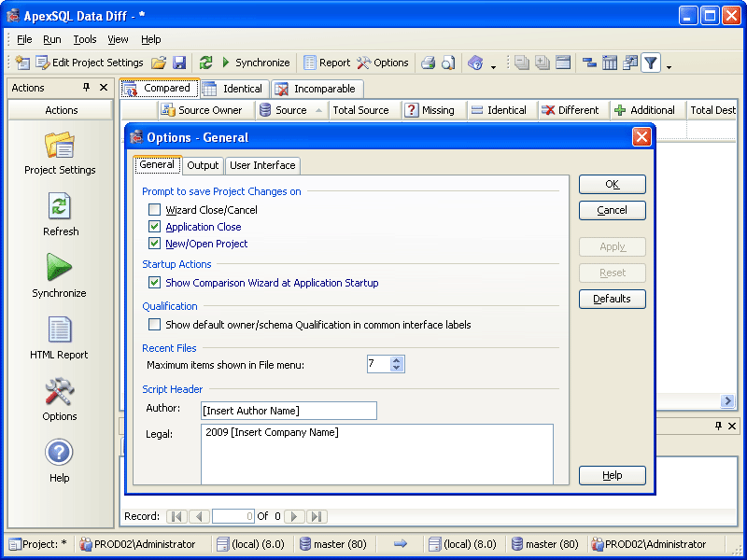This screenshot has height=560, width=747.
Task: Expand the dropdown arrow next to help toolbar icon
Action: coord(493,65)
